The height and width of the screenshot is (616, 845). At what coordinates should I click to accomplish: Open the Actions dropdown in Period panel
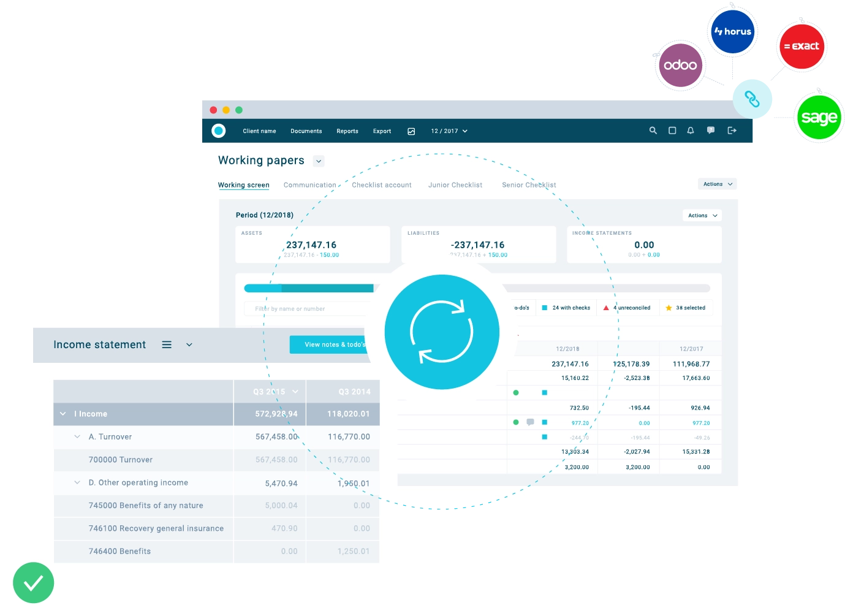(x=702, y=216)
